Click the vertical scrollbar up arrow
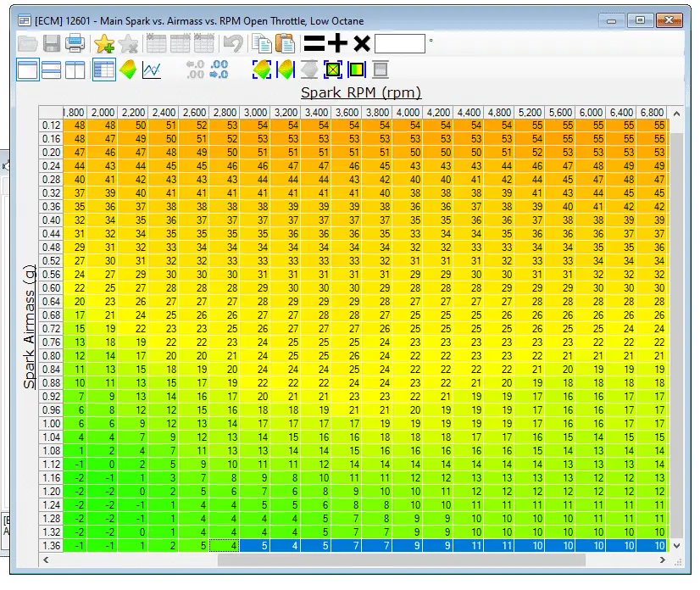This screenshot has width=700, height=590. [676, 114]
